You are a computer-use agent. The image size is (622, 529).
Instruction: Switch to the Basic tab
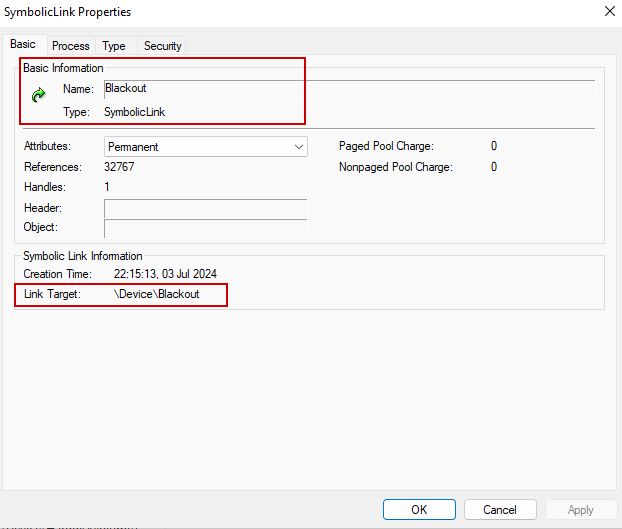click(x=23, y=45)
